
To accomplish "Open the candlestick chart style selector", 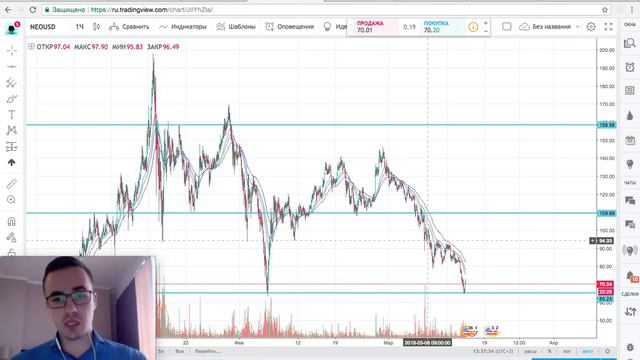I will (x=96, y=27).
